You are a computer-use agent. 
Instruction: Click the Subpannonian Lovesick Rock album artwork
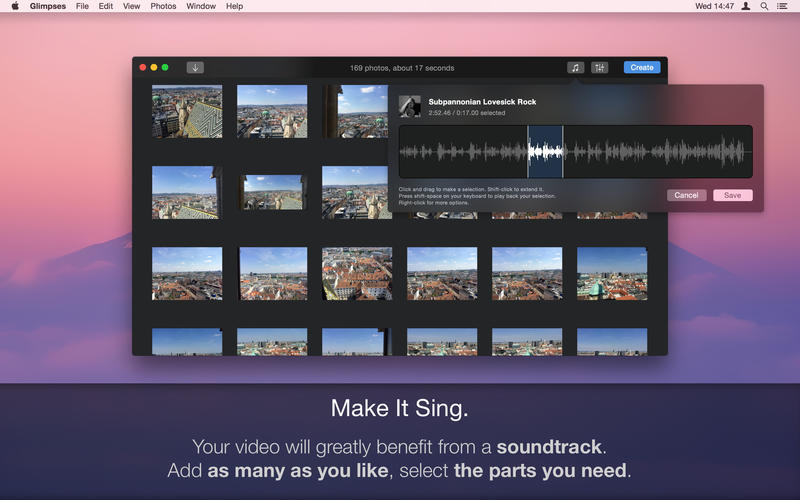410,107
